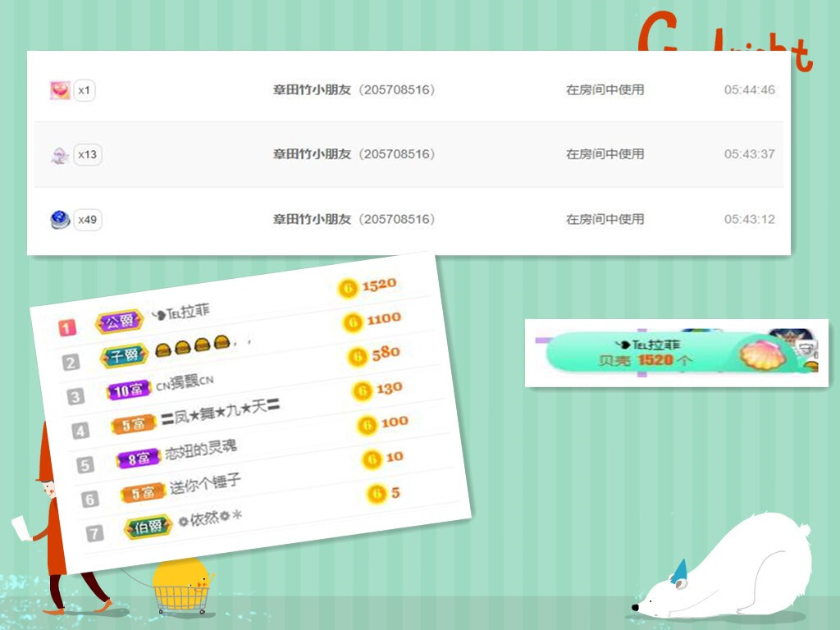Image resolution: width=840 pixels, height=630 pixels.
Task: Click the gray rank 6 number icon
Action: [90, 500]
